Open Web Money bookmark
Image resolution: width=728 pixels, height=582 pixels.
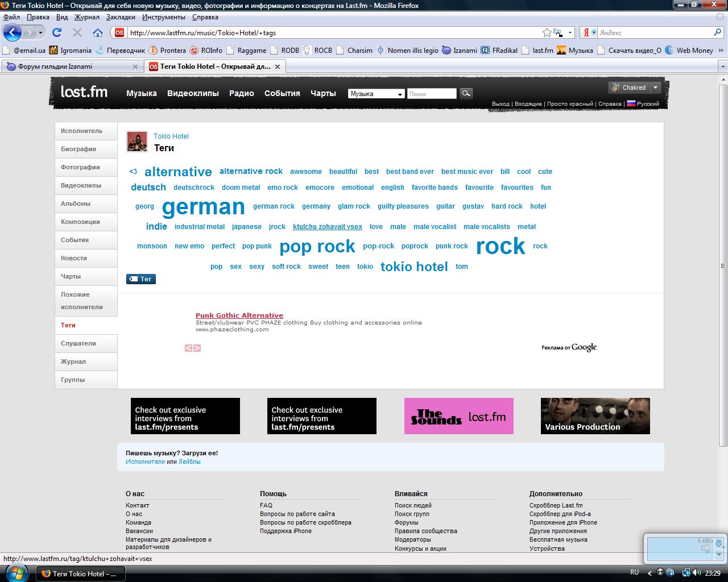tap(689, 50)
